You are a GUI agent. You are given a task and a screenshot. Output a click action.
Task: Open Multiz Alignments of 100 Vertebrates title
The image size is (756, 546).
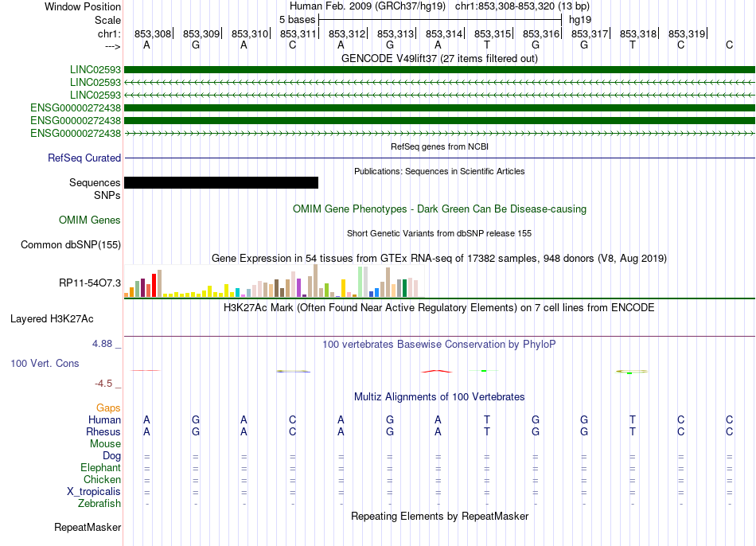coord(439,397)
